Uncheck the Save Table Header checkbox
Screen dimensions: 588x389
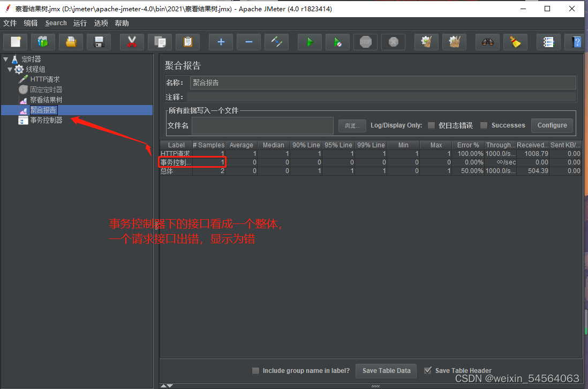(427, 371)
